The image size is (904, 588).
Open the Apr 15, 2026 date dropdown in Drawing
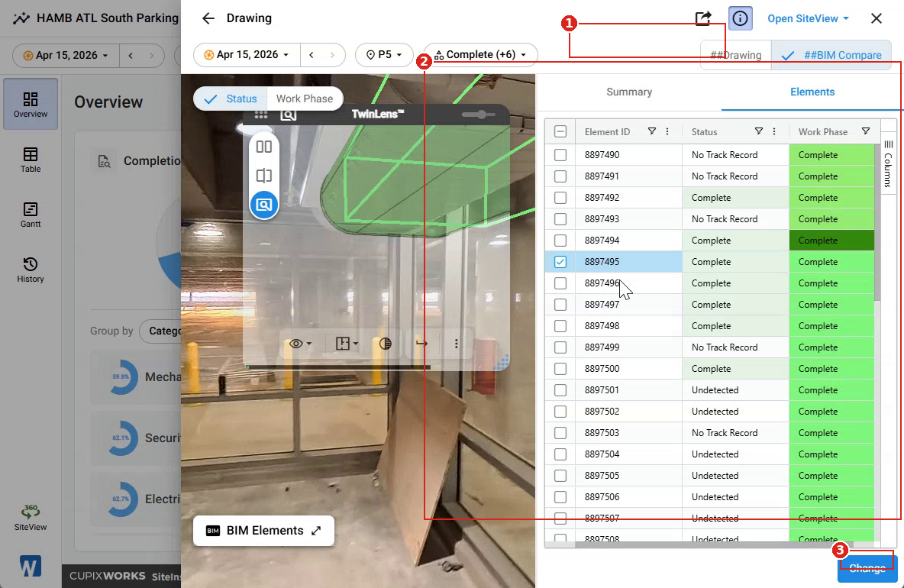246,55
